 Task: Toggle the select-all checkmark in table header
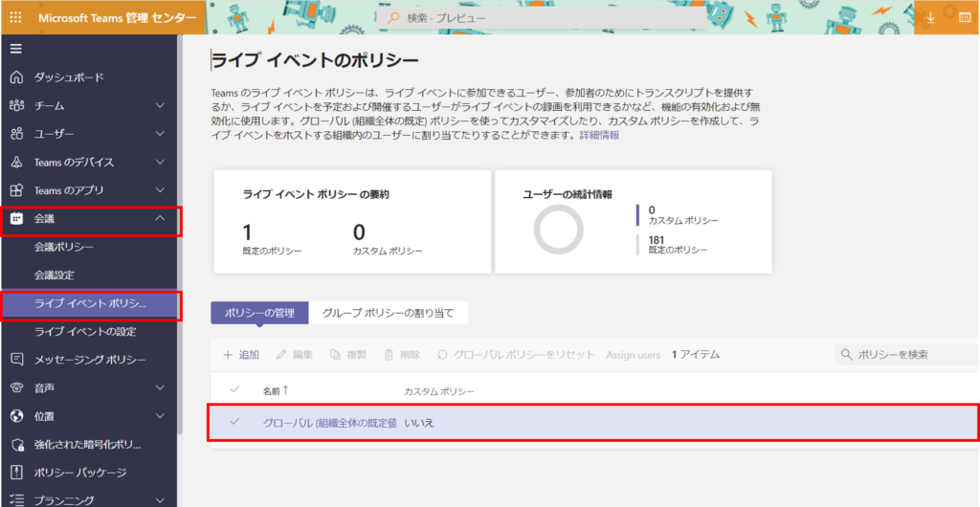click(x=234, y=390)
